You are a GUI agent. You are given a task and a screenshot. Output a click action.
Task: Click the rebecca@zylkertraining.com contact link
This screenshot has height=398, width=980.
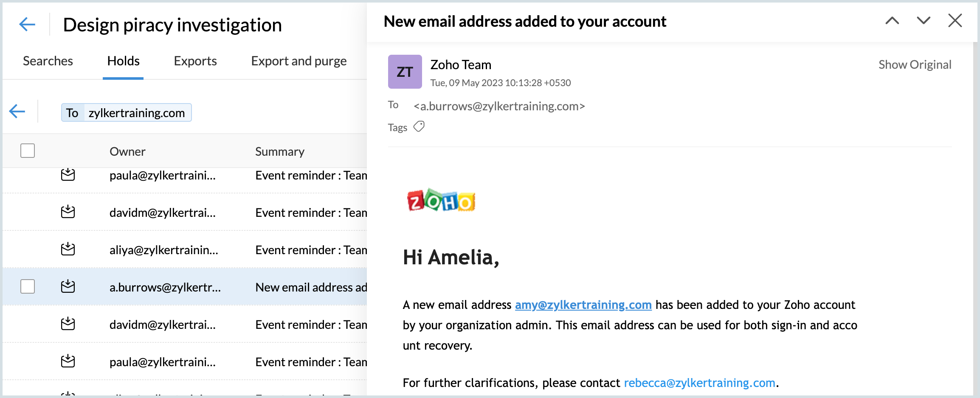point(699,383)
